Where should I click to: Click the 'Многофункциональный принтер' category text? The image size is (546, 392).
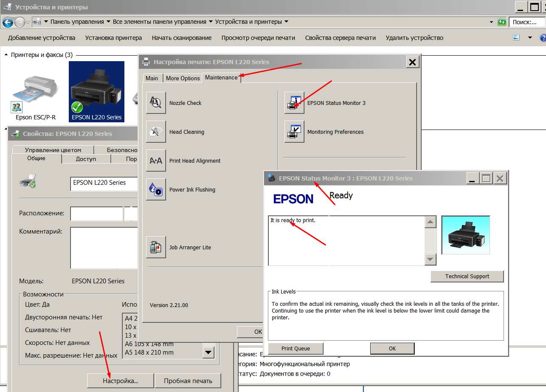pos(305,364)
